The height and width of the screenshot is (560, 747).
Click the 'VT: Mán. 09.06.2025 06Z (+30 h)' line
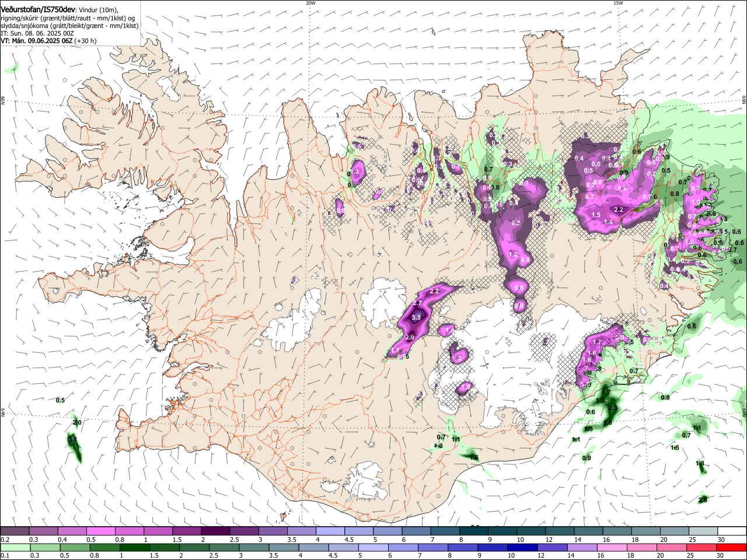48,41
